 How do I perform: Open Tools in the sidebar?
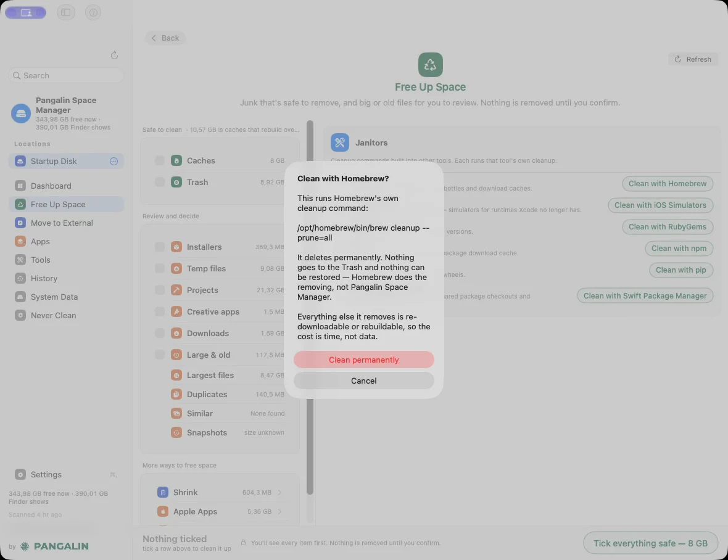tap(66, 260)
